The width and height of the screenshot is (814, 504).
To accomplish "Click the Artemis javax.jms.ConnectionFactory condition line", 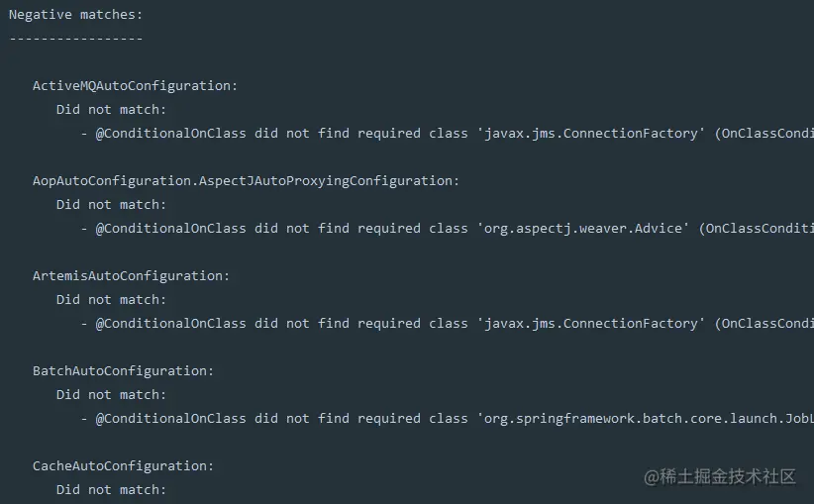I will point(447,324).
